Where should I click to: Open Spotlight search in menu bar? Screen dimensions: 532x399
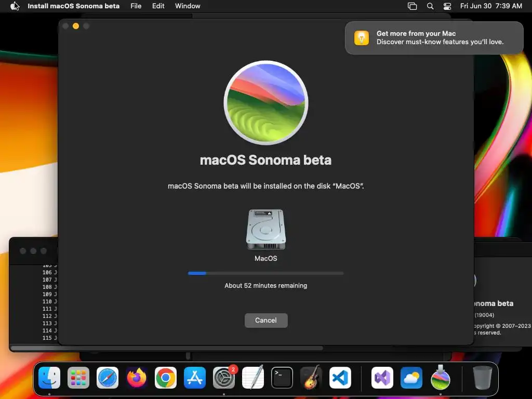pyautogui.click(x=430, y=6)
